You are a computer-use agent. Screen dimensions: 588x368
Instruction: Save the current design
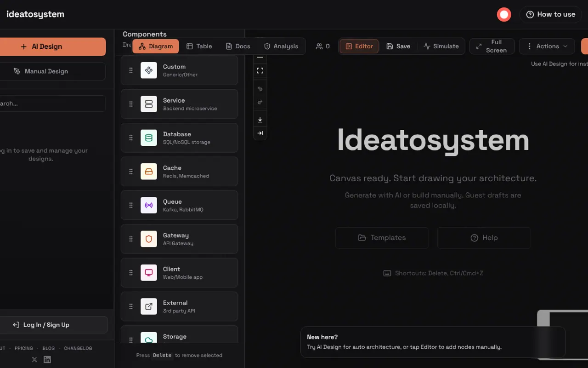pos(398,46)
